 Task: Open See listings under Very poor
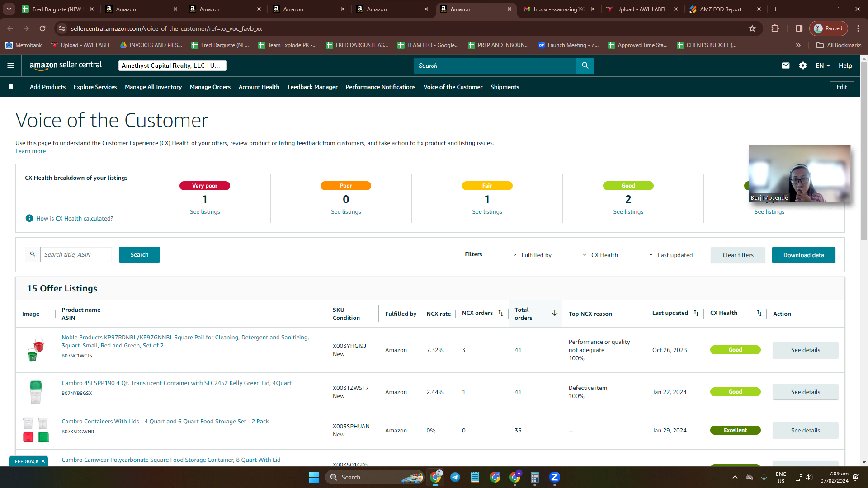point(205,211)
